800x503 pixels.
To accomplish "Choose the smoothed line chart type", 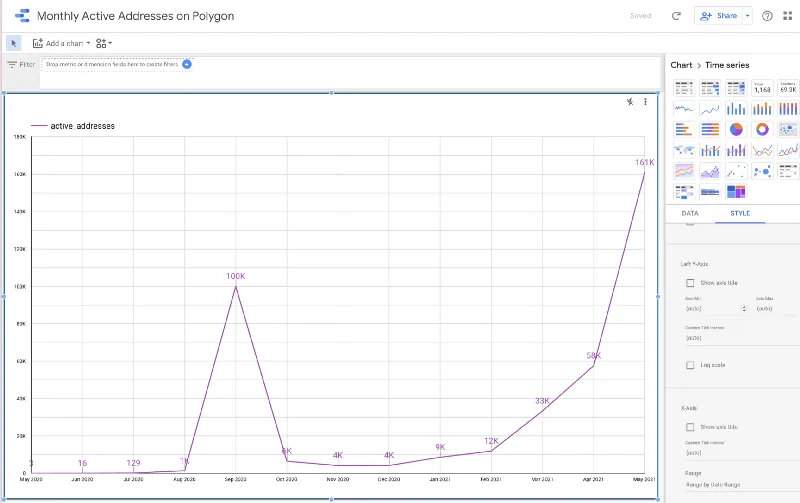I will tap(788, 150).
